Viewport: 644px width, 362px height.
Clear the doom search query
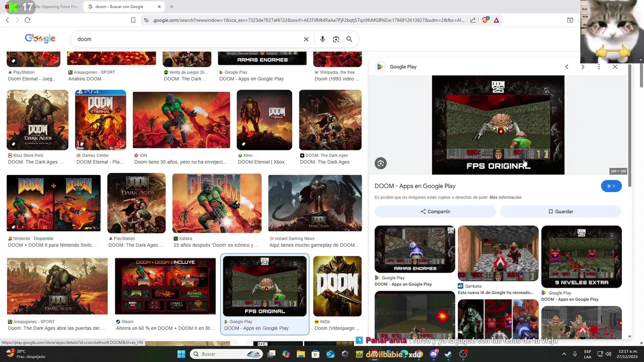[306, 39]
